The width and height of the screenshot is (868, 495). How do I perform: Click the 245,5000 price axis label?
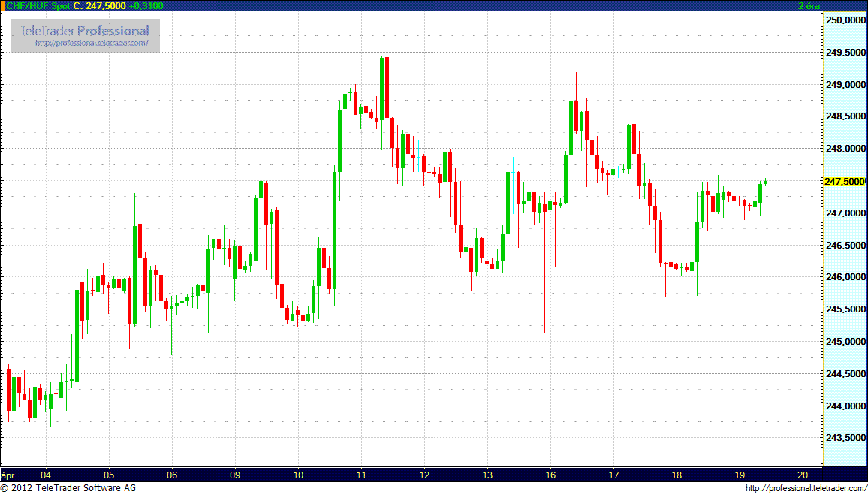click(845, 309)
